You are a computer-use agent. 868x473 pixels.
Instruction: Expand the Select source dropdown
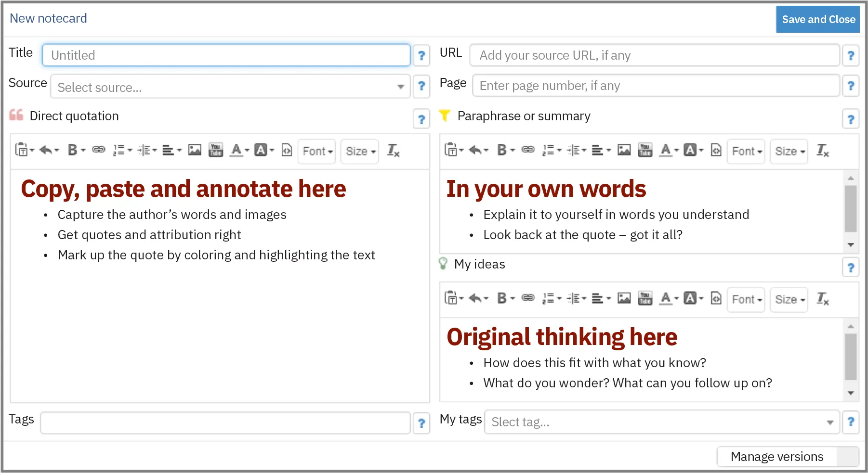coord(401,87)
